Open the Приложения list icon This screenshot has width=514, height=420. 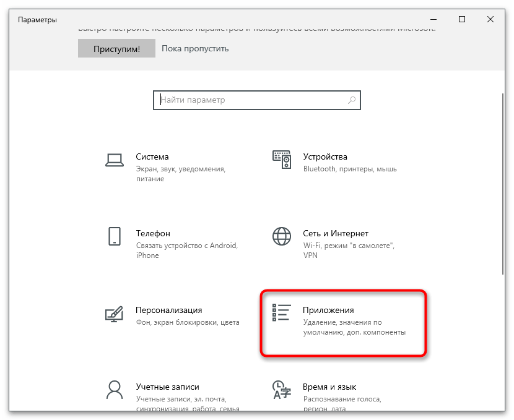[282, 312]
